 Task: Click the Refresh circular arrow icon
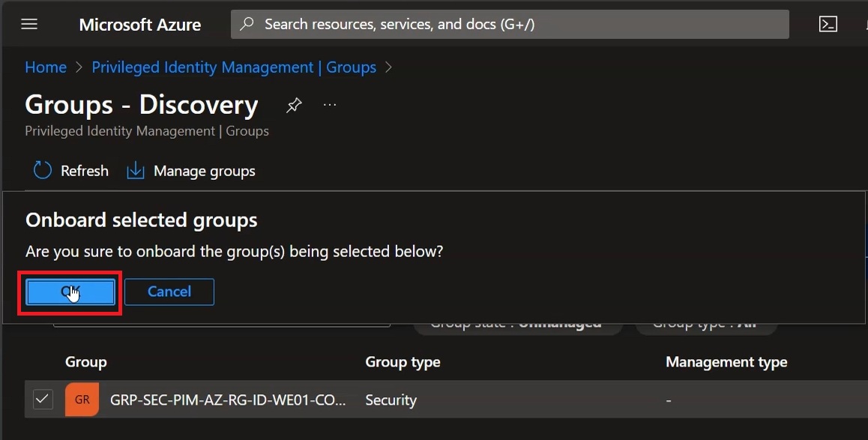pyautogui.click(x=43, y=170)
